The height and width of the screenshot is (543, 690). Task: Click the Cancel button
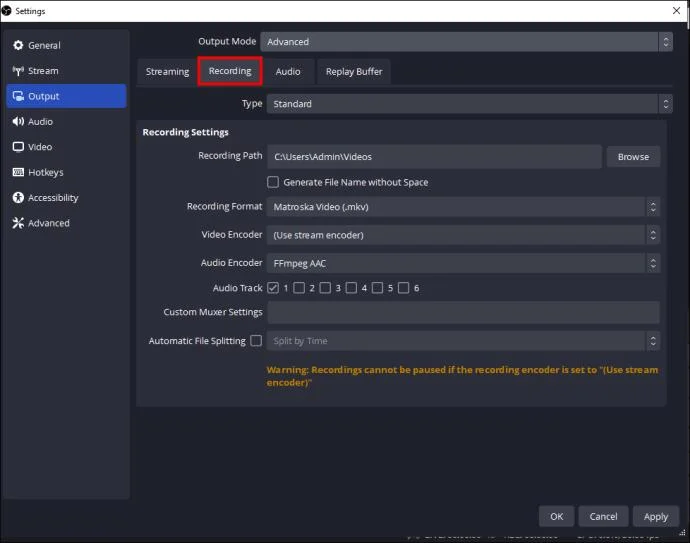[x=603, y=516]
